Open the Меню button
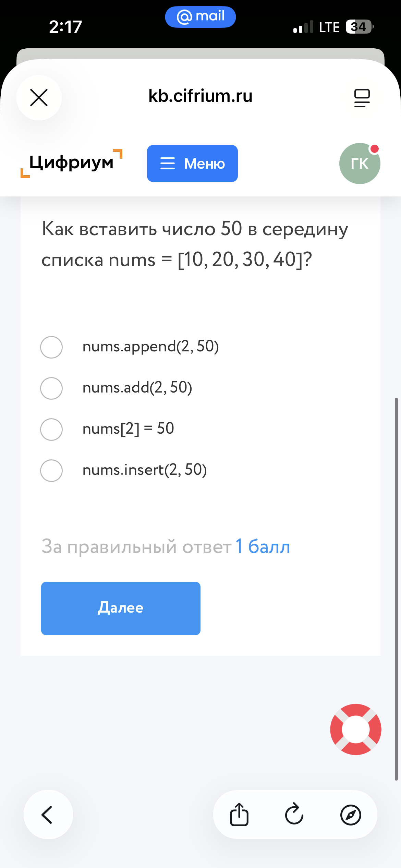Viewport: 401px width, 868px height. (x=192, y=164)
